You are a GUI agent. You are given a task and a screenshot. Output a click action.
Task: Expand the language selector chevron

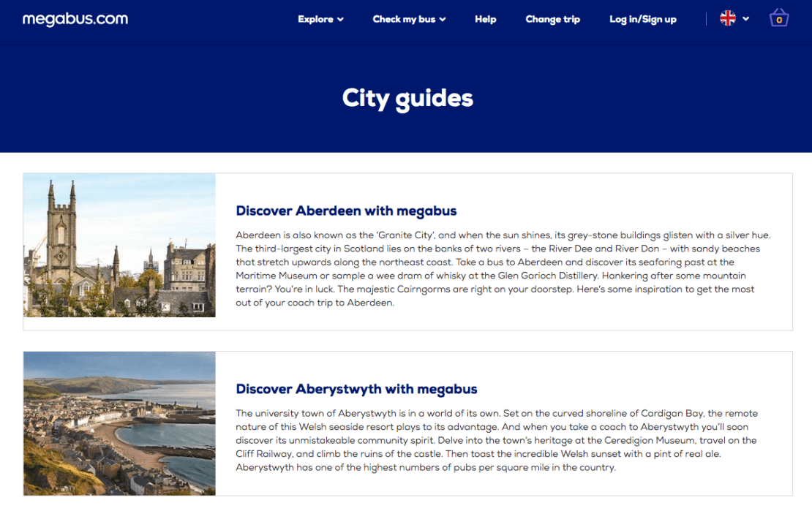[x=745, y=18]
